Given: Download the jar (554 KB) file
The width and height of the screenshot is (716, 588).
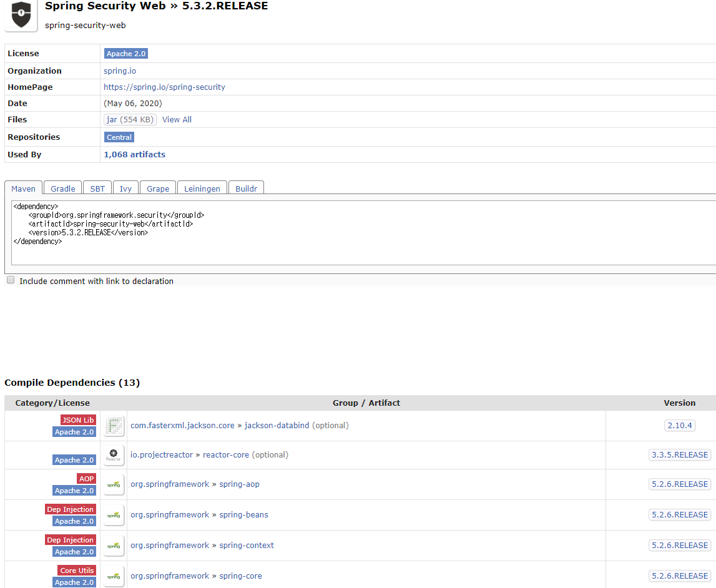Looking at the screenshot, I should (x=130, y=120).
